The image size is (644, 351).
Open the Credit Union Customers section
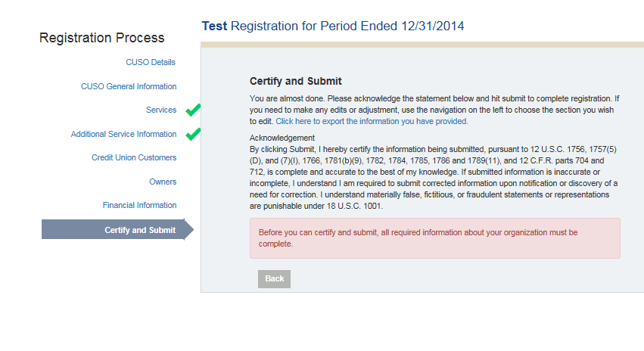[x=134, y=157]
